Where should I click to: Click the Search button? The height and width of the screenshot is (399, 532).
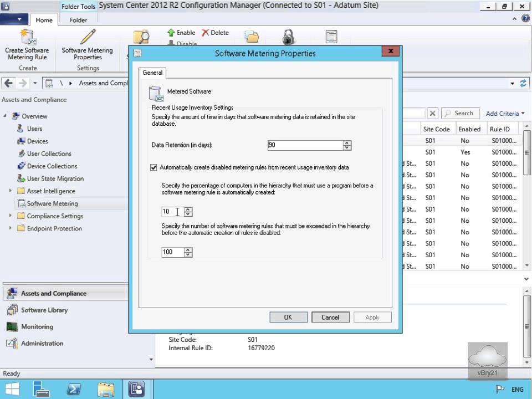[461, 113]
